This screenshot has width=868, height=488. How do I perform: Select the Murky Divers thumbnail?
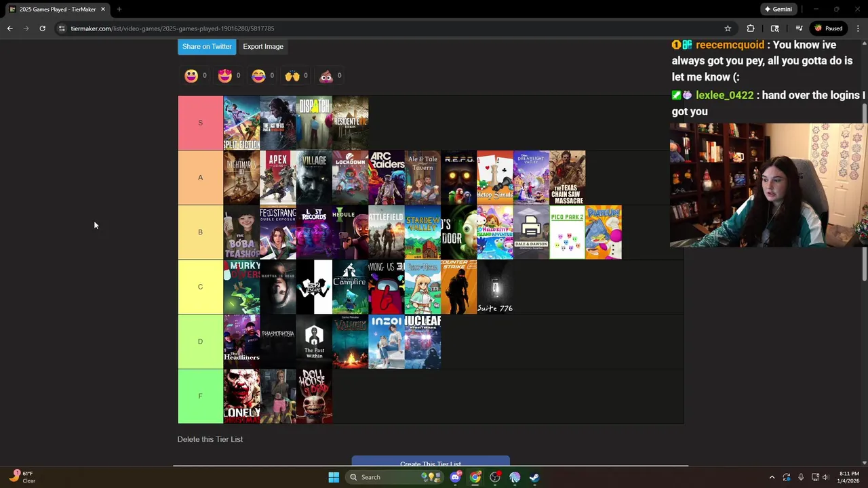241,287
